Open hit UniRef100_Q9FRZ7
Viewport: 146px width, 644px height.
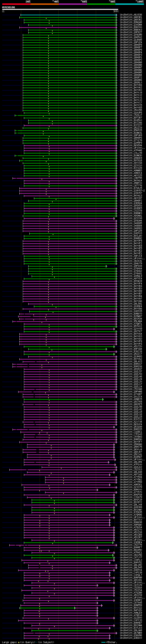tap(131, 32)
